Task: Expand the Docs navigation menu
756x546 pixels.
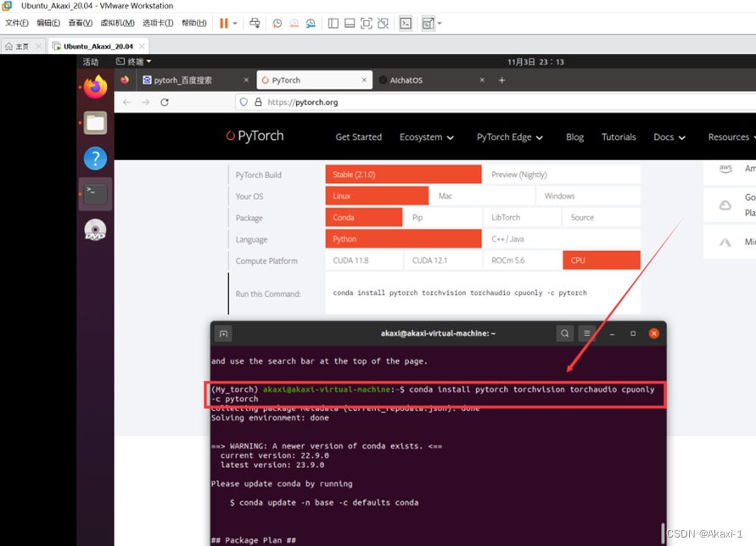Action: point(669,136)
